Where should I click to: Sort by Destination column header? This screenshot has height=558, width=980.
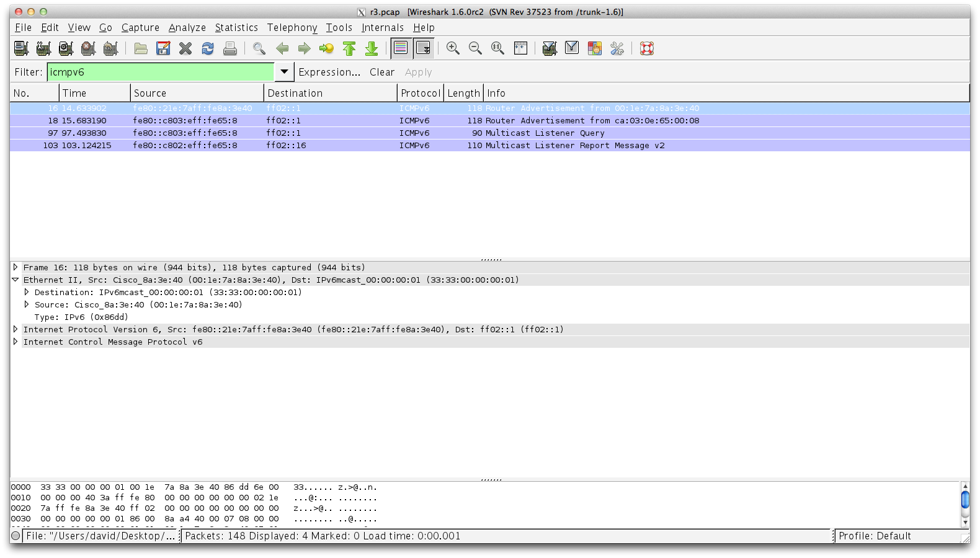[331, 93]
